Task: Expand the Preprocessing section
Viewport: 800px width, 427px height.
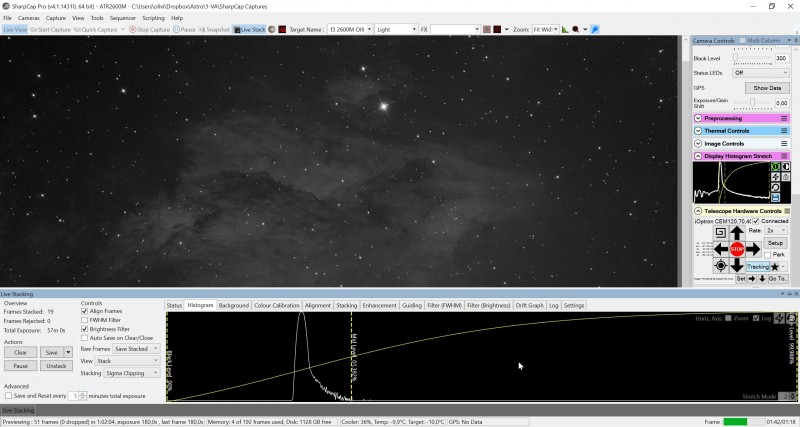Action: pyautogui.click(x=698, y=118)
